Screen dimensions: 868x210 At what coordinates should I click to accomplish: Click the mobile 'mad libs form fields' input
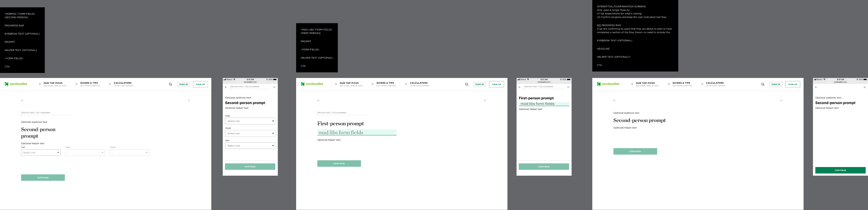click(544, 104)
